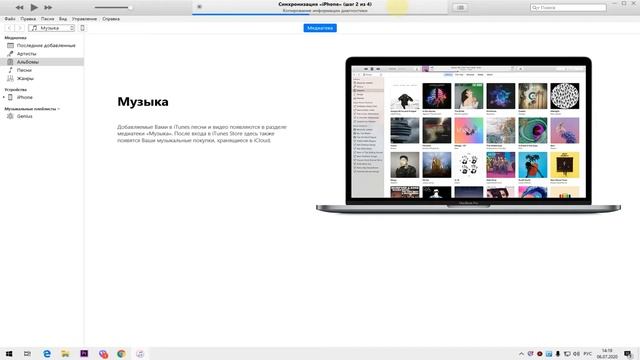Open Google Chrome from the taskbar

(121, 353)
